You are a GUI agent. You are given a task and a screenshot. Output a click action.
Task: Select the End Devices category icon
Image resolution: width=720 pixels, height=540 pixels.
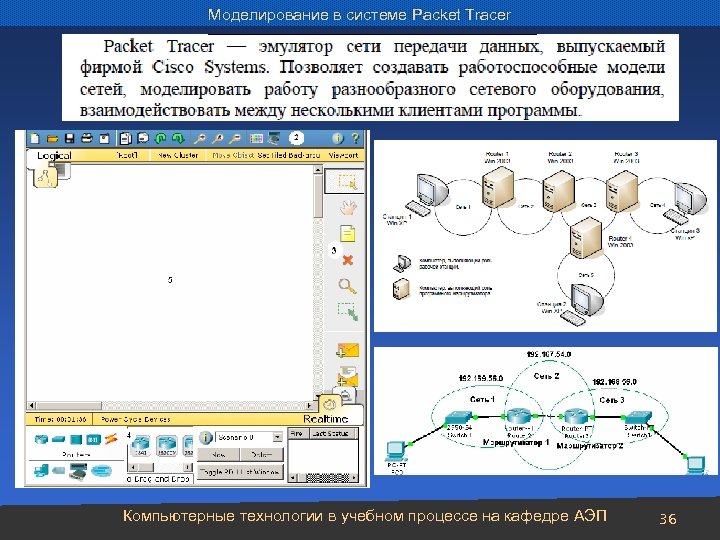click(x=41, y=471)
